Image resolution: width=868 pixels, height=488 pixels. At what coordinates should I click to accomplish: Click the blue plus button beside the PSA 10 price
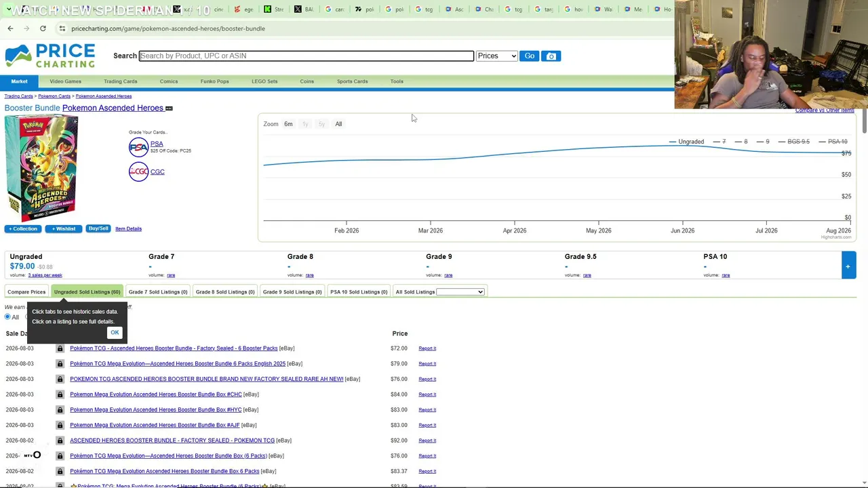[x=848, y=266]
